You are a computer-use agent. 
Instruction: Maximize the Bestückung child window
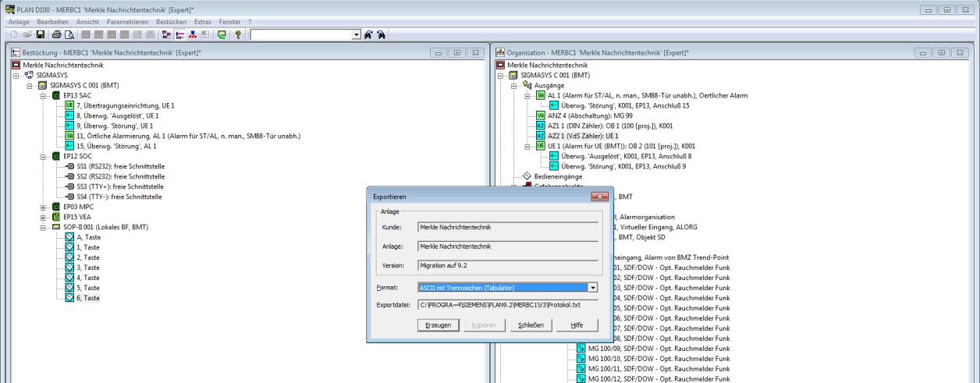pyautogui.click(x=456, y=53)
